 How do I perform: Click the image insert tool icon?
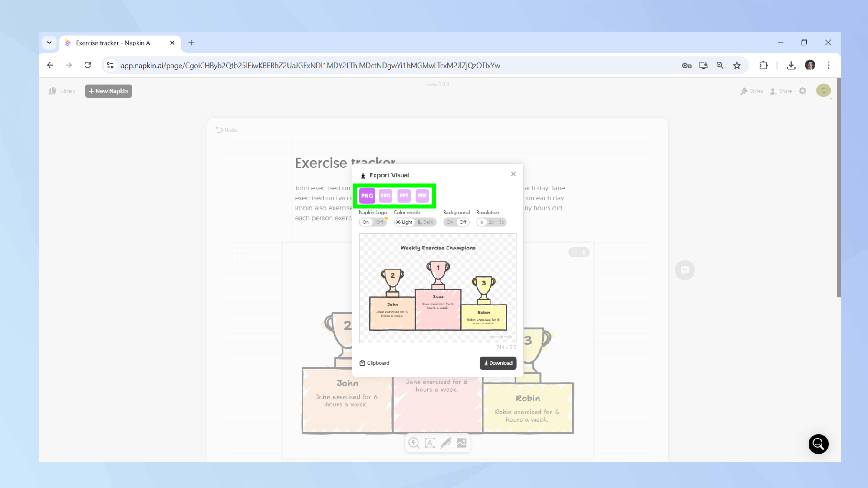pos(461,443)
